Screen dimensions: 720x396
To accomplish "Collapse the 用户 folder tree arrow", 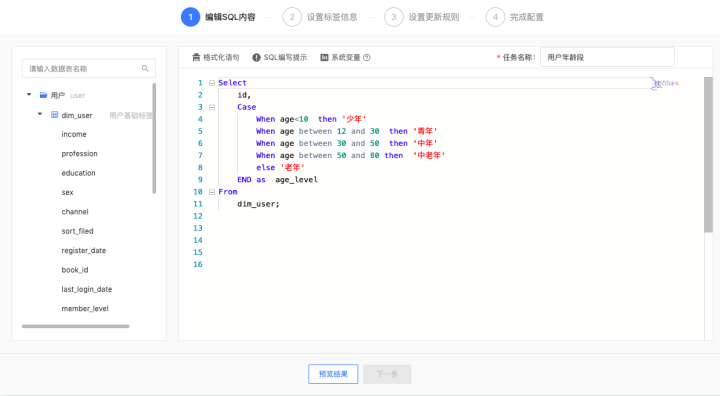I will 29,95.
